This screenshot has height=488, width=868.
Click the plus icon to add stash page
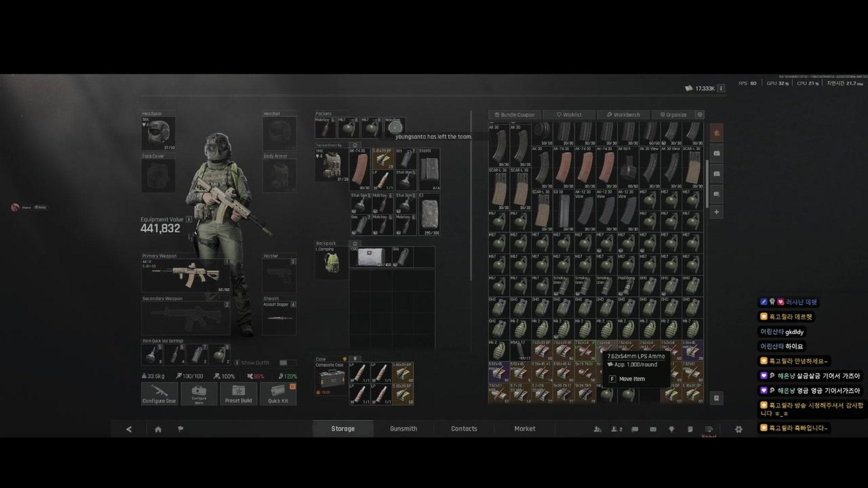[717, 212]
